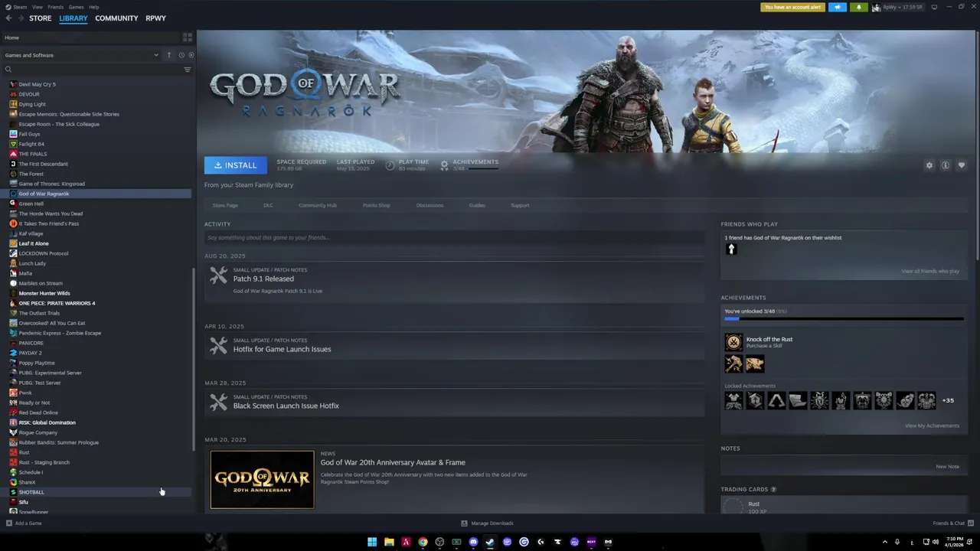Click View all friends who play
Image resolution: width=980 pixels, height=551 pixels.
tap(930, 271)
